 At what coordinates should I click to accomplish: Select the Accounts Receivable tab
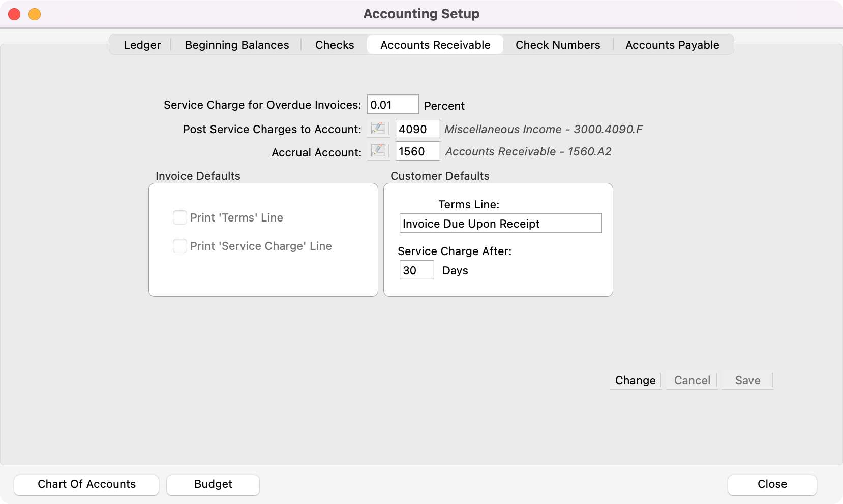pos(435,45)
